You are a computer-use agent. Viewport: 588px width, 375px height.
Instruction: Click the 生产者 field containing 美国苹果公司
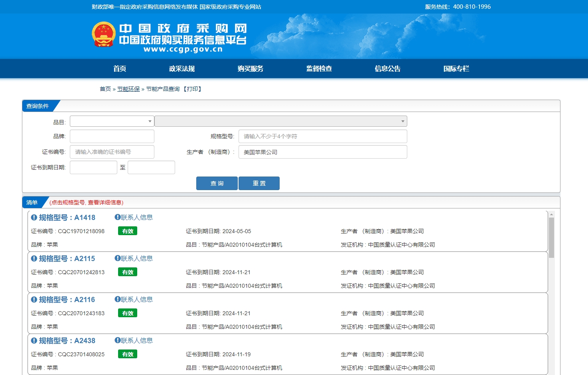(323, 152)
